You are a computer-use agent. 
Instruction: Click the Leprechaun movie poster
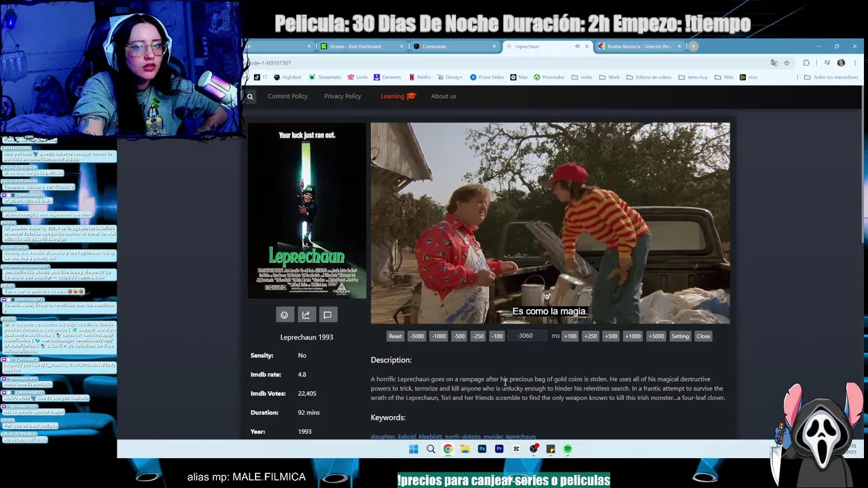coord(307,211)
